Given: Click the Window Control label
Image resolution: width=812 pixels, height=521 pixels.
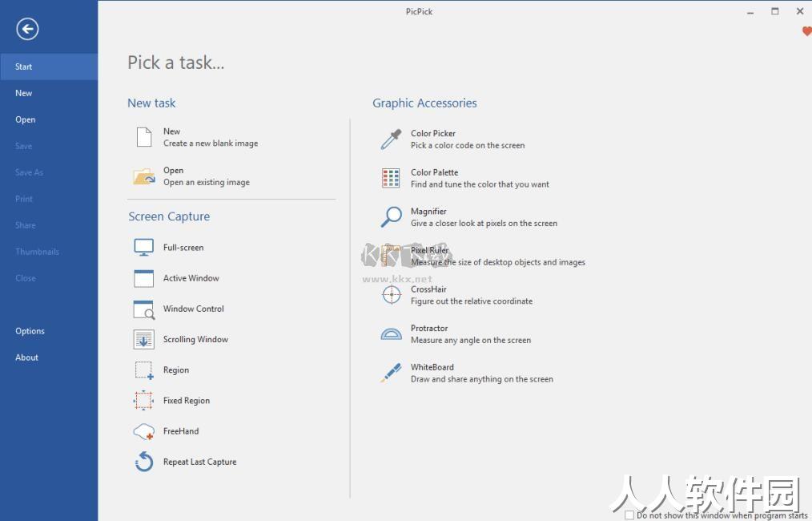Looking at the screenshot, I should click(193, 309).
